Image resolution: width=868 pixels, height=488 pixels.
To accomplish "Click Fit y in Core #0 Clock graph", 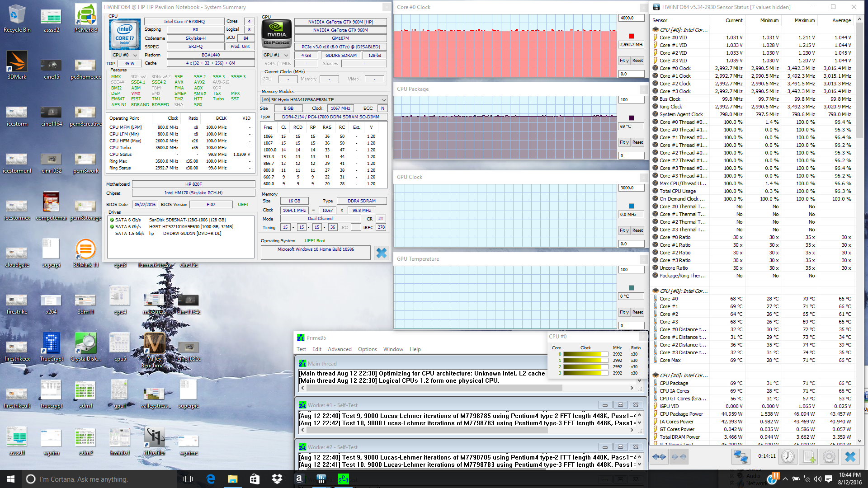I will coord(624,61).
